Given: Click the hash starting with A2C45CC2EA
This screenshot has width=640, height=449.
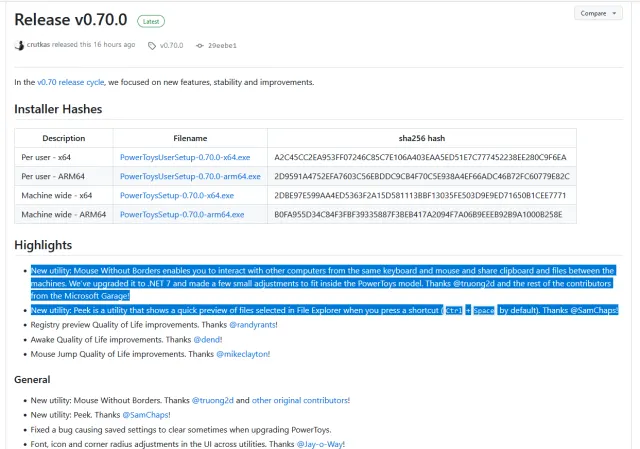Looking at the screenshot, I should point(420,157).
